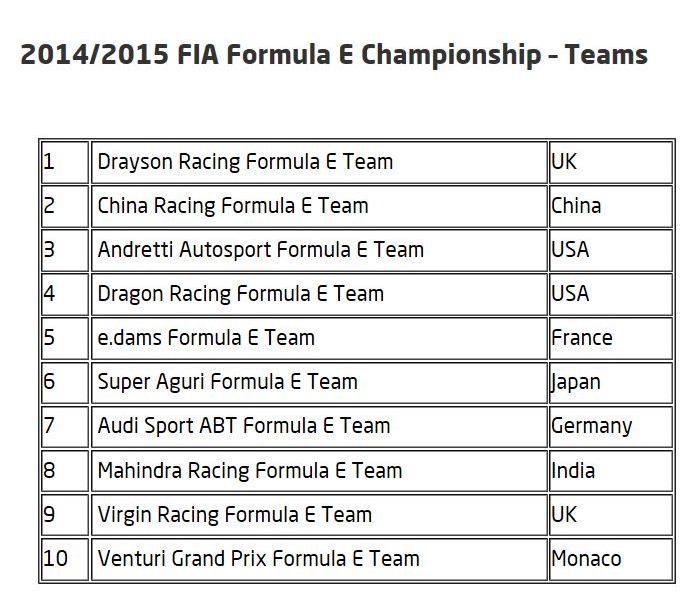This screenshot has width=690, height=604.
Task: Select the row number 1 cell
Action: tap(65, 162)
